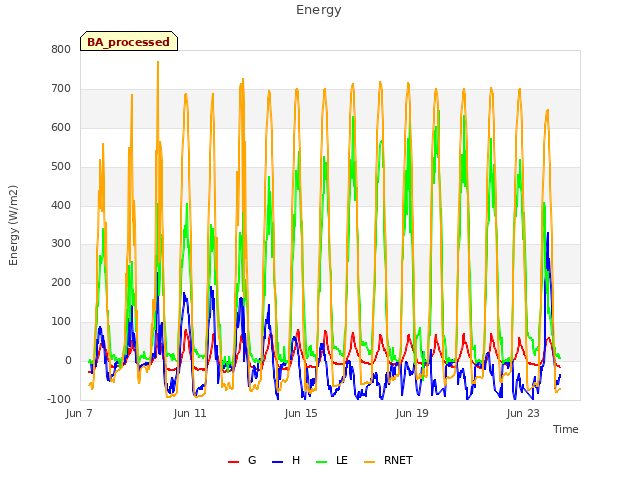
Task: Click the Energy (W/m2) y-axis title
Action: click(13, 225)
